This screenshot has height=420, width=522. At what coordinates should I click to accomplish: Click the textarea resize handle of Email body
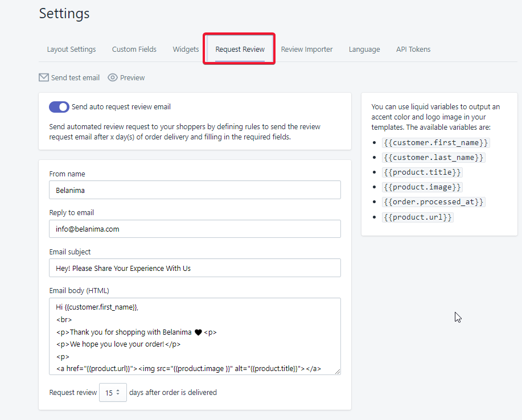337,370
